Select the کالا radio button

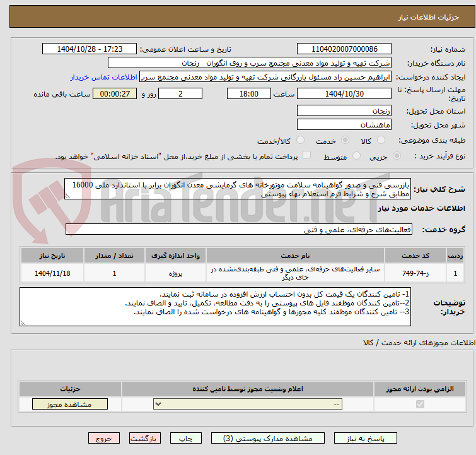coord(381,140)
